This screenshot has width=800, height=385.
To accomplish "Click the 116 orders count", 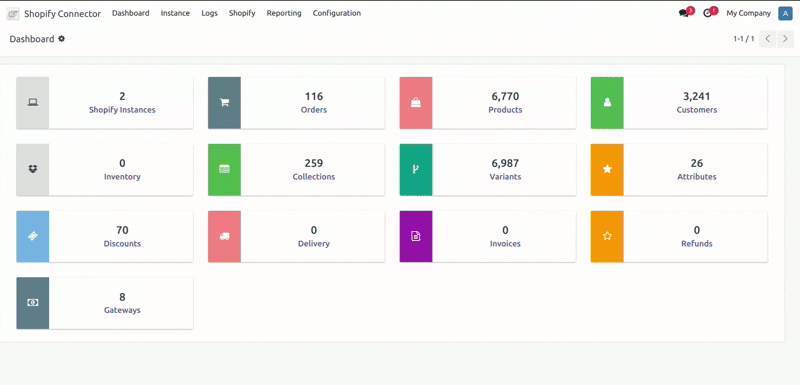I will click(x=314, y=96).
